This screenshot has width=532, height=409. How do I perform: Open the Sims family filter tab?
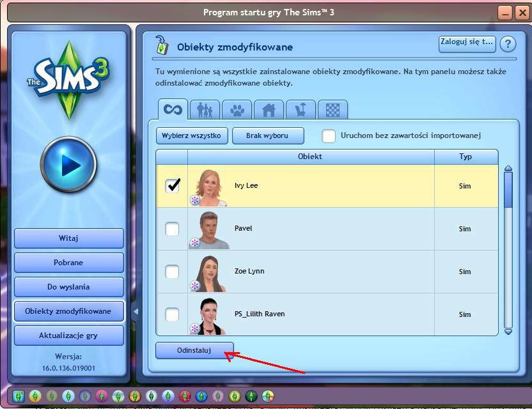pos(205,110)
